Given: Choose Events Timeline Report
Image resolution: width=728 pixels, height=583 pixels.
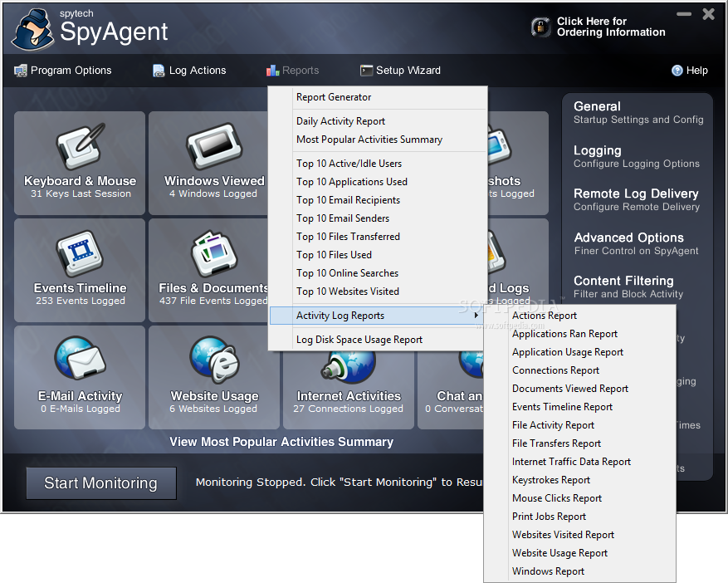Looking at the screenshot, I should (x=579, y=407).
